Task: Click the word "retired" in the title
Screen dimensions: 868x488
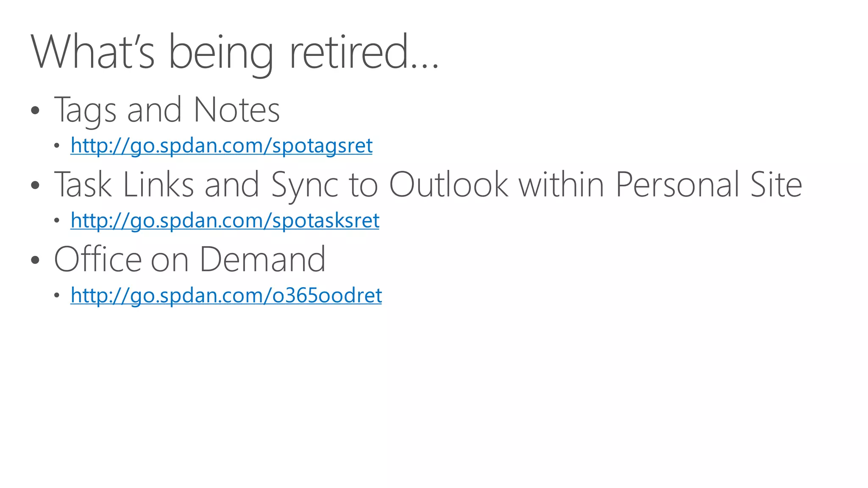Action: [x=349, y=52]
